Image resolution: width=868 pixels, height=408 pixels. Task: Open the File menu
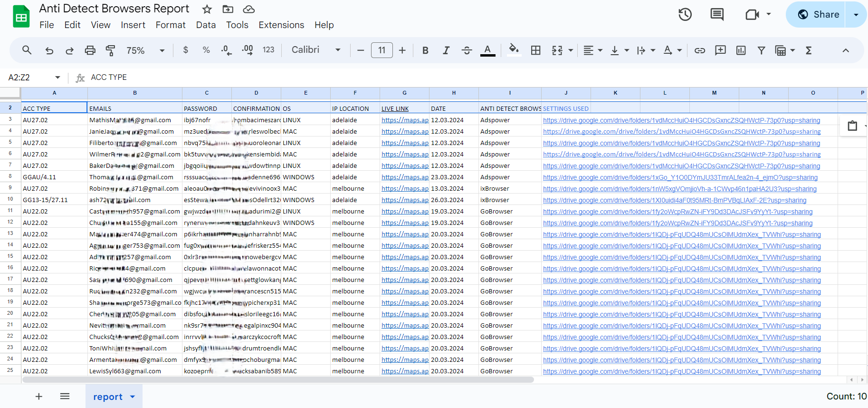click(47, 25)
